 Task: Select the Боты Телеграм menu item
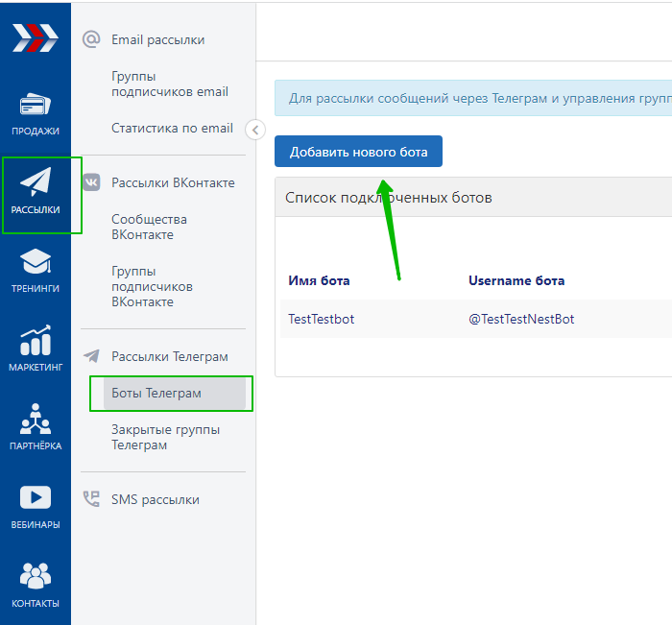point(156,394)
